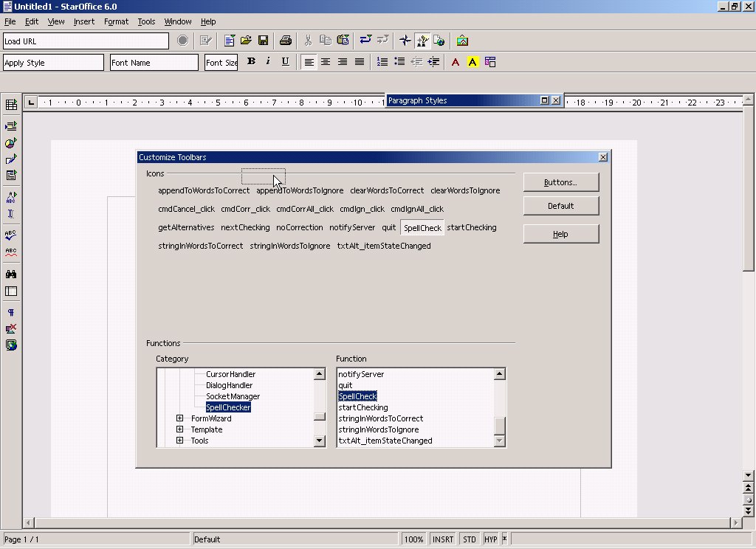Expand the Tools category tree node
This screenshot has width=756, height=549.
coord(180,441)
